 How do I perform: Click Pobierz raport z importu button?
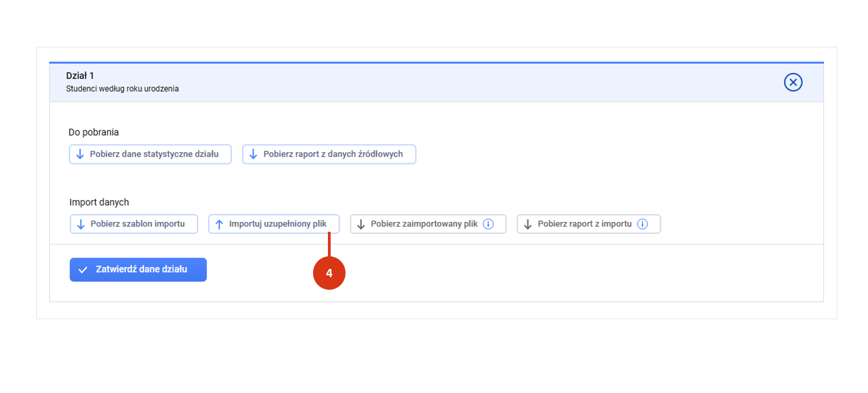[588, 224]
